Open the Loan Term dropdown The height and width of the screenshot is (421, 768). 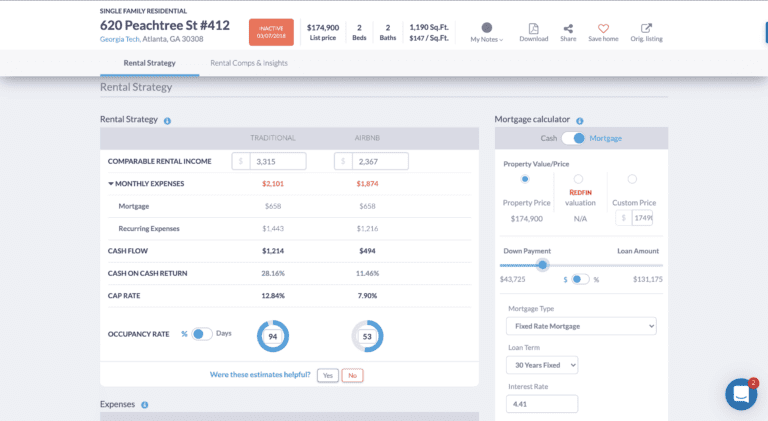(x=542, y=365)
